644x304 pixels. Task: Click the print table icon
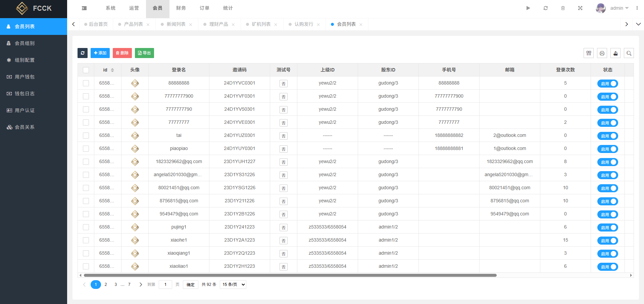(602, 53)
